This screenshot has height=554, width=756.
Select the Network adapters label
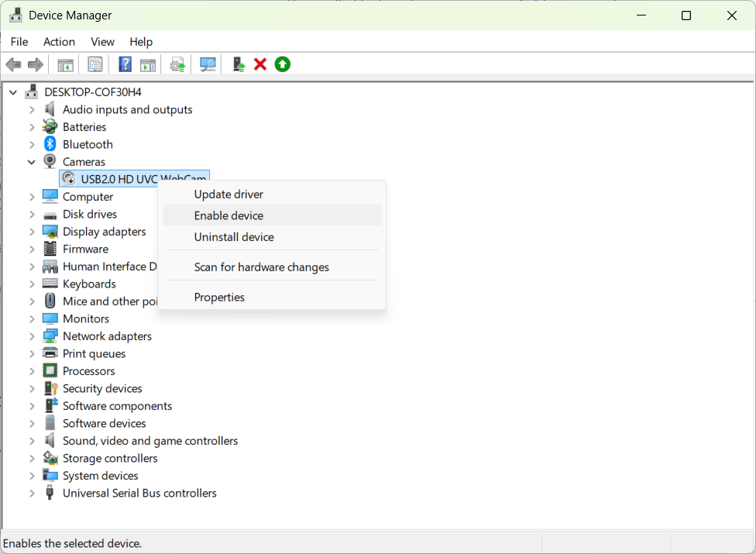(107, 336)
